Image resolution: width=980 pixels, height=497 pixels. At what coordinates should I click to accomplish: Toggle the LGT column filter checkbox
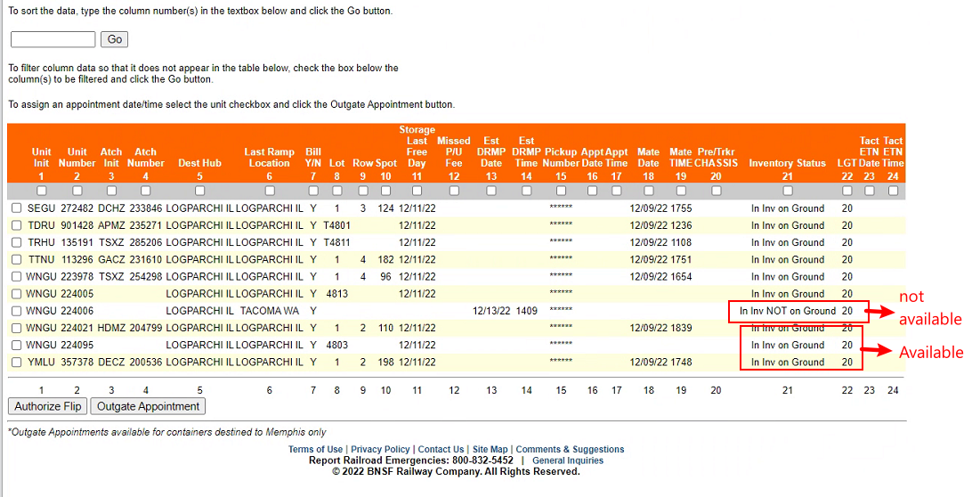coord(846,191)
